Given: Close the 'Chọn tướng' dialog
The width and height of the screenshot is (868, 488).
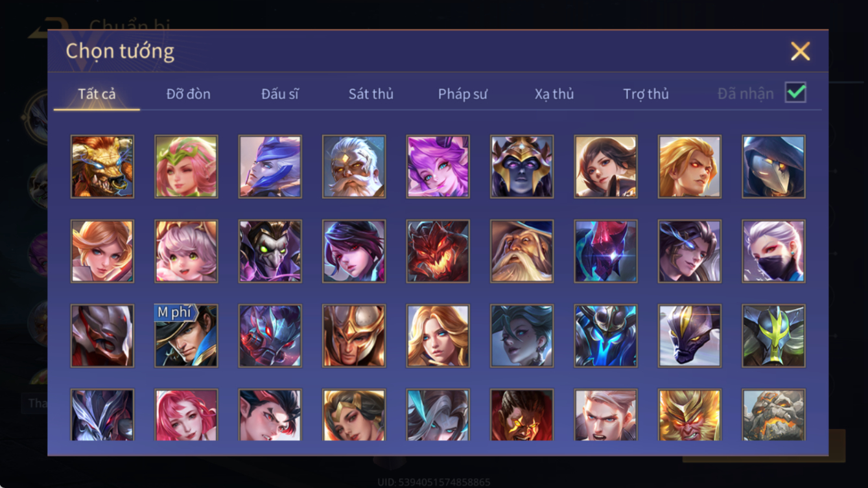Looking at the screenshot, I should click(801, 51).
